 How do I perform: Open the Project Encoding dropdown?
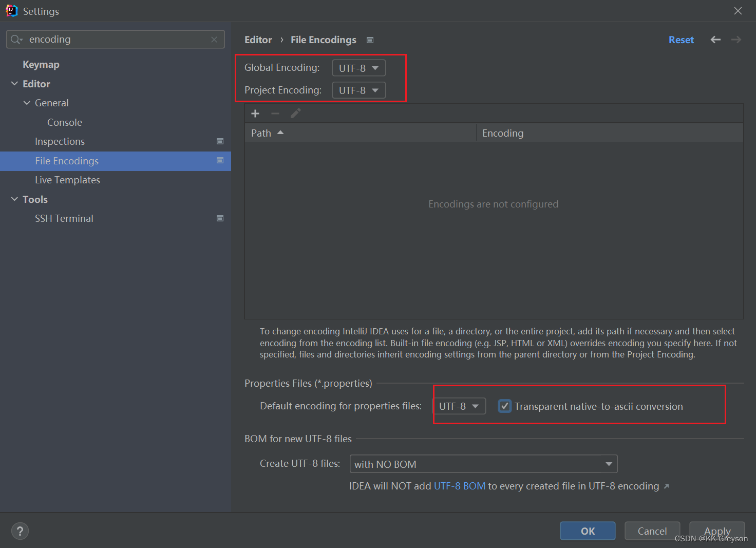point(359,90)
